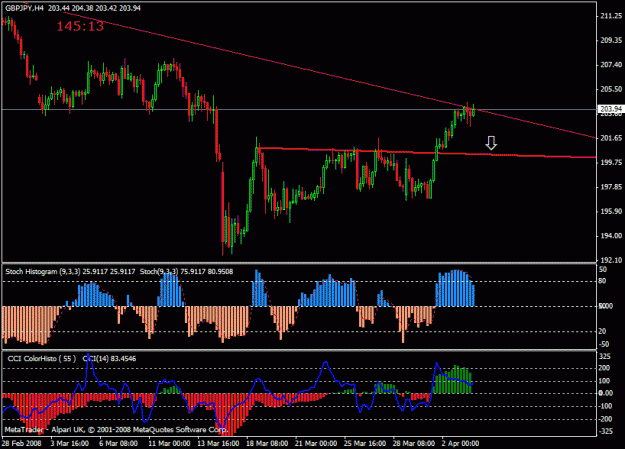Click the 207.40 price axis label

[611, 65]
